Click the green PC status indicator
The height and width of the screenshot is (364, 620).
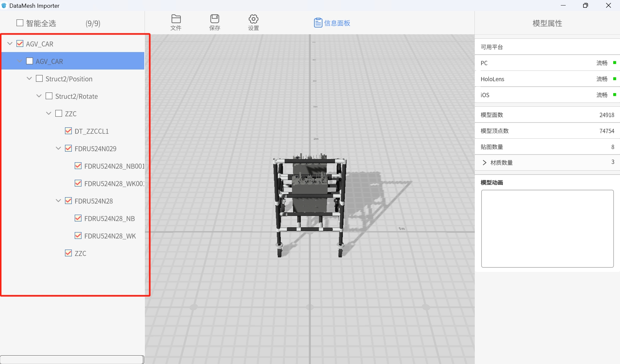[615, 63]
